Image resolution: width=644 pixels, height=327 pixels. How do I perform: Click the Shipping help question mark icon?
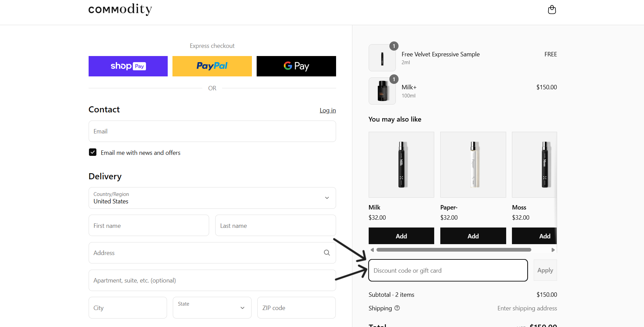click(397, 308)
